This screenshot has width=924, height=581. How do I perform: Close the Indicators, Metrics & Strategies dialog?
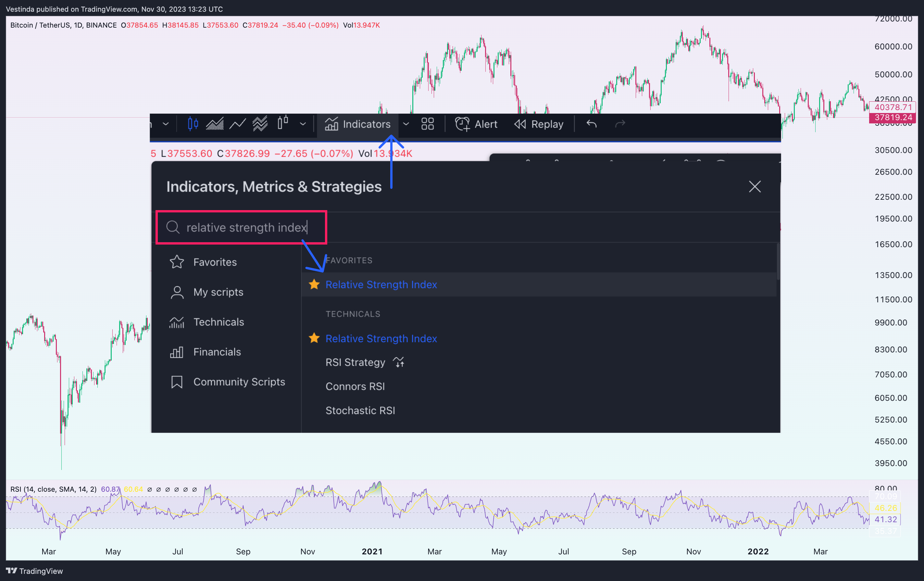755,186
